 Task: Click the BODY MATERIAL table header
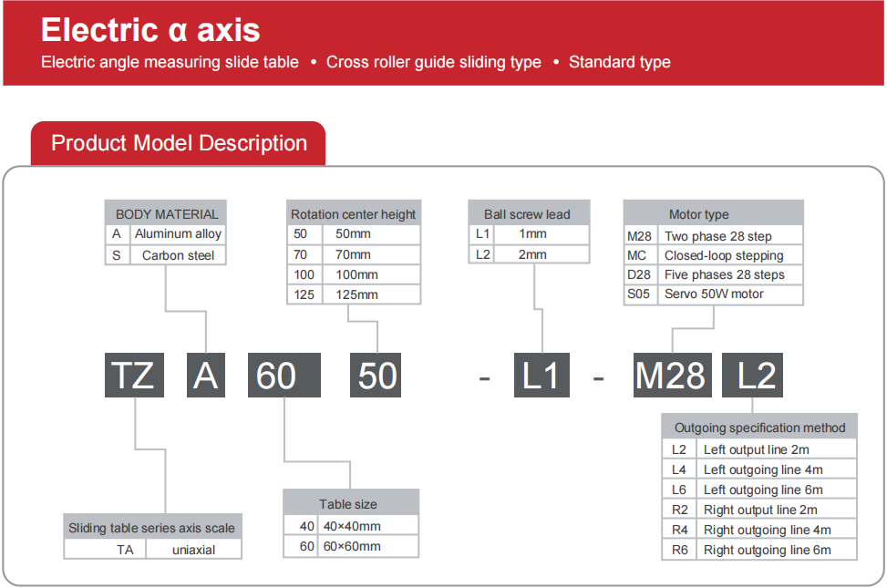(x=166, y=214)
